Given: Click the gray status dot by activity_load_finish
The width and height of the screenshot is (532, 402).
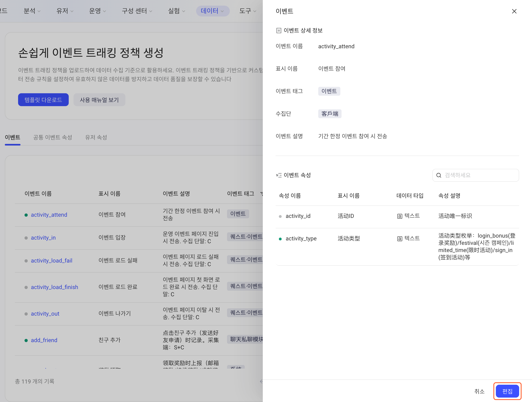Looking at the screenshot, I should 26,287.
